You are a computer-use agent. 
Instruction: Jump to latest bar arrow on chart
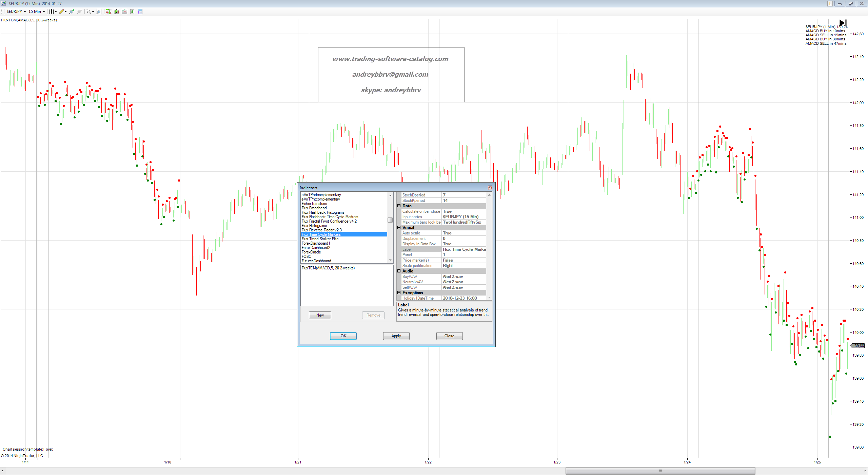tap(843, 23)
